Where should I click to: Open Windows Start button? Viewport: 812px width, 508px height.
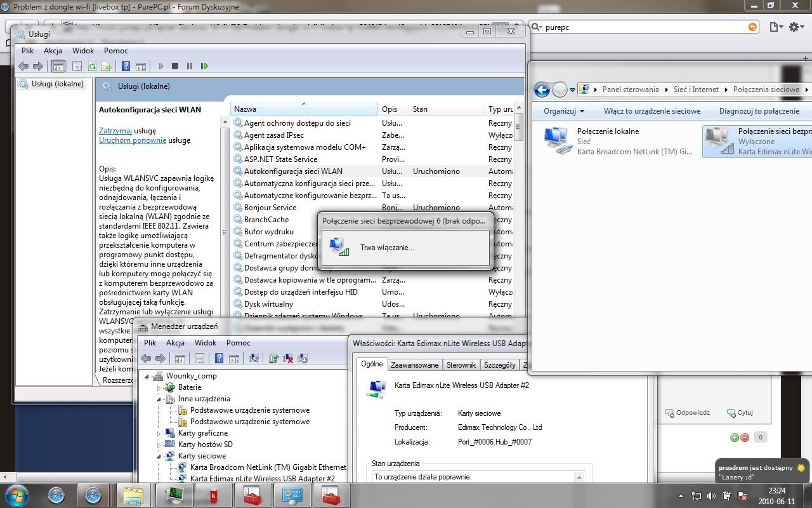[16, 495]
